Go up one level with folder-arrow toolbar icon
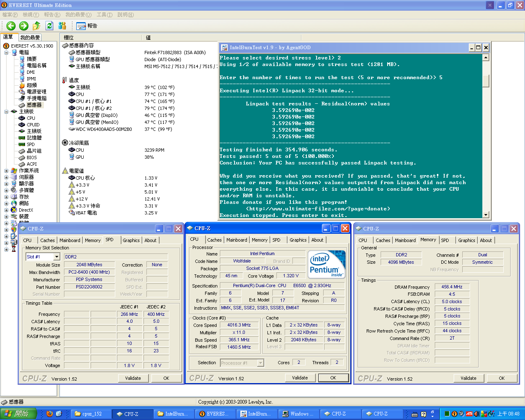The image size is (525, 420). [37, 26]
